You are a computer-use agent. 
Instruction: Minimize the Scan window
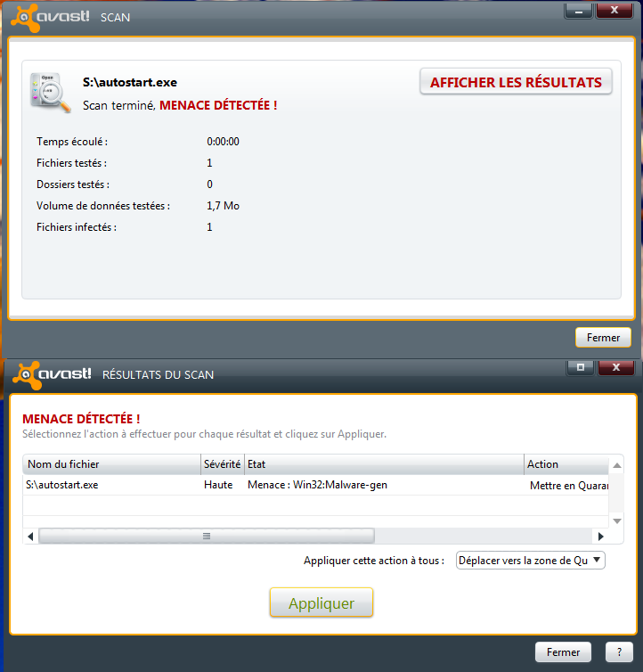578,11
